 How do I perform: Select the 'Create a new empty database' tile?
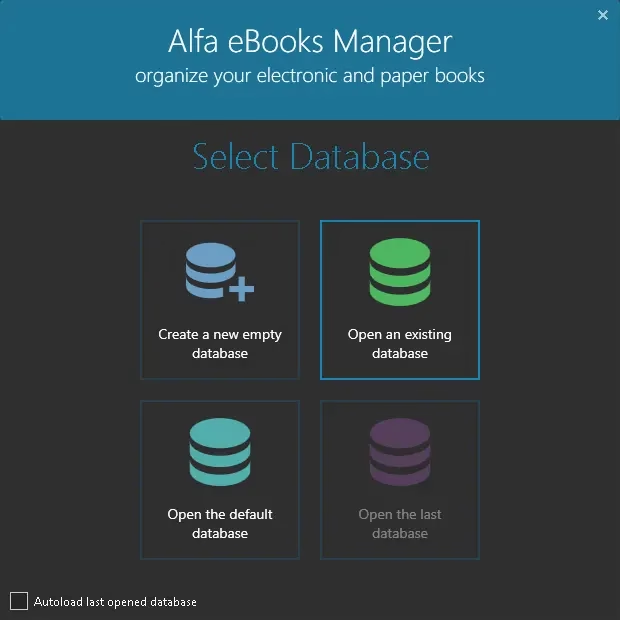220,300
